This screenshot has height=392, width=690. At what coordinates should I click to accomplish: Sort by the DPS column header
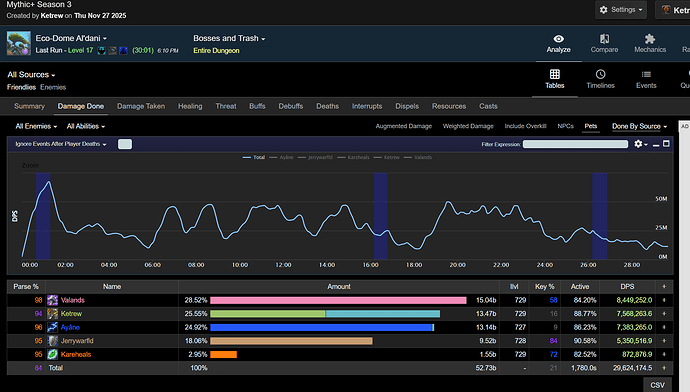[627, 286]
